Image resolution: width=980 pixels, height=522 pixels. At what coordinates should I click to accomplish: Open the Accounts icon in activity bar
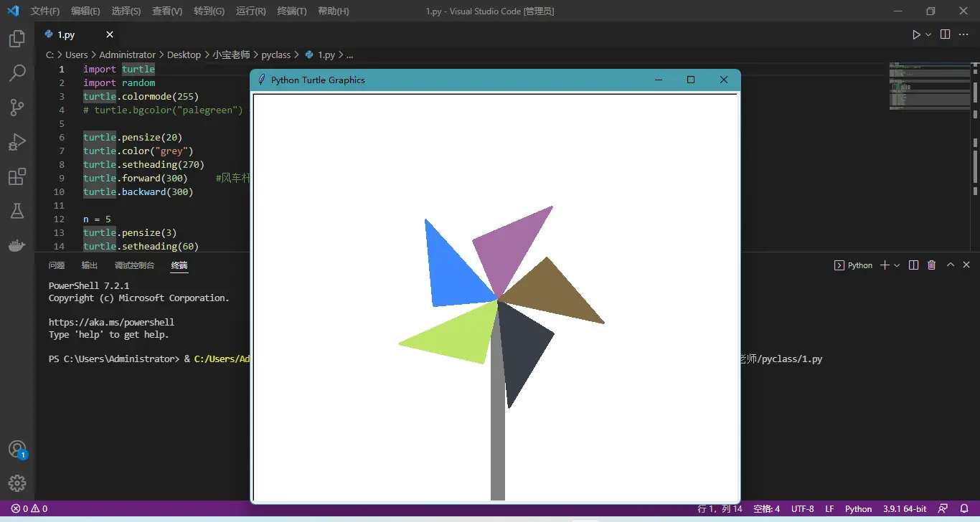17,449
